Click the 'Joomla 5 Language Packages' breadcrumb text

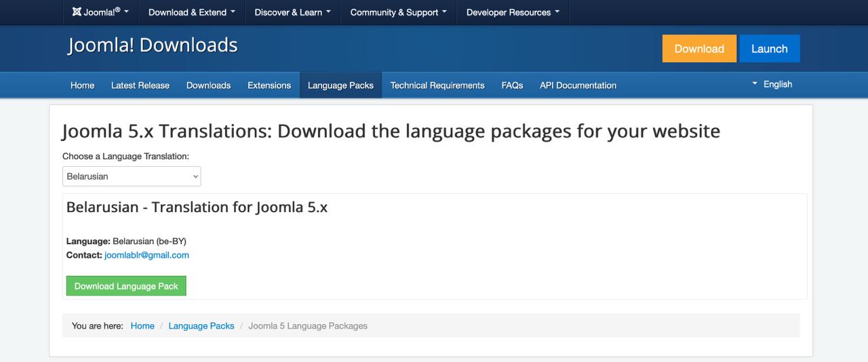[x=308, y=326]
